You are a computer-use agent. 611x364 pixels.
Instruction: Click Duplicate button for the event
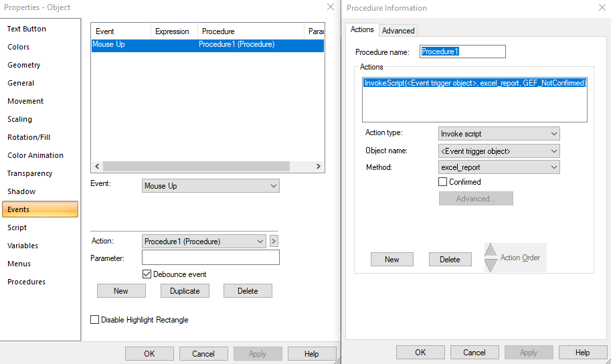[185, 291]
